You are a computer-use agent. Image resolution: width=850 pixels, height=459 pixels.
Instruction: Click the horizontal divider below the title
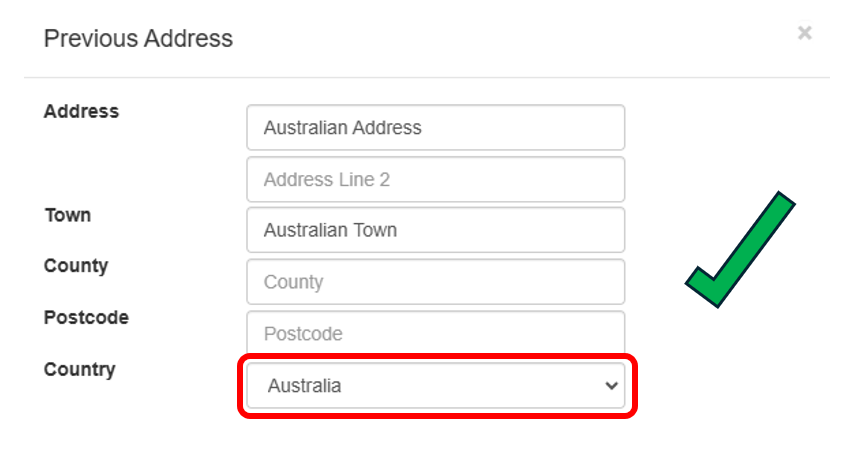pos(426,77)
